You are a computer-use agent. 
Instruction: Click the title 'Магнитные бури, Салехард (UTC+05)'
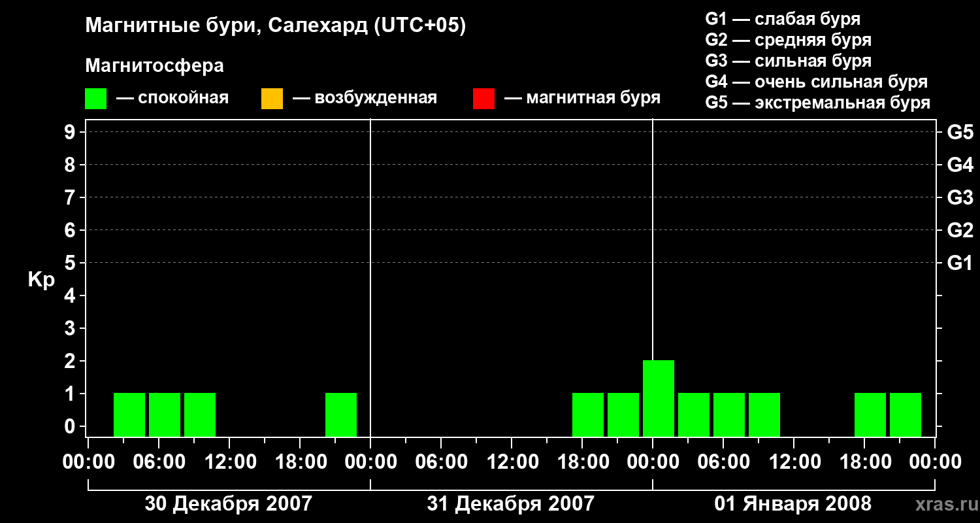(x=276, y=26)
